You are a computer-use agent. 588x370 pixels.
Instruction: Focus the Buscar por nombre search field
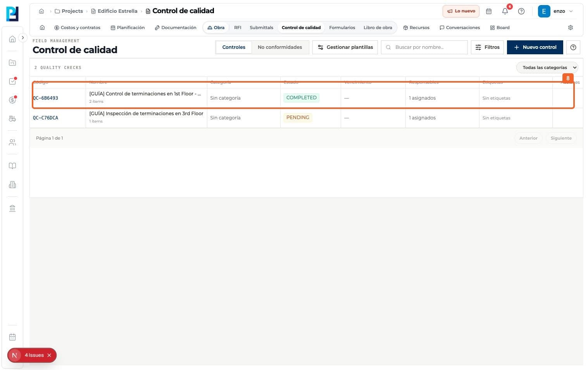click(x=424, y=47)
